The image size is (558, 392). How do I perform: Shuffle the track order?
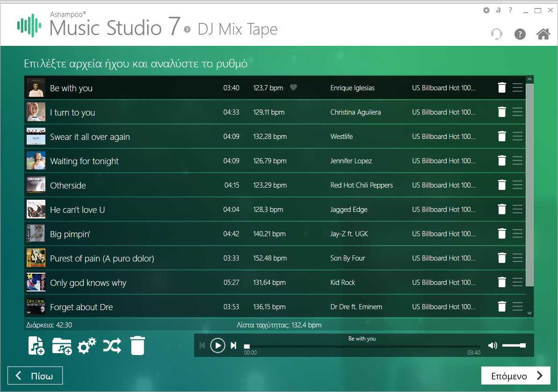click(112, 346)
